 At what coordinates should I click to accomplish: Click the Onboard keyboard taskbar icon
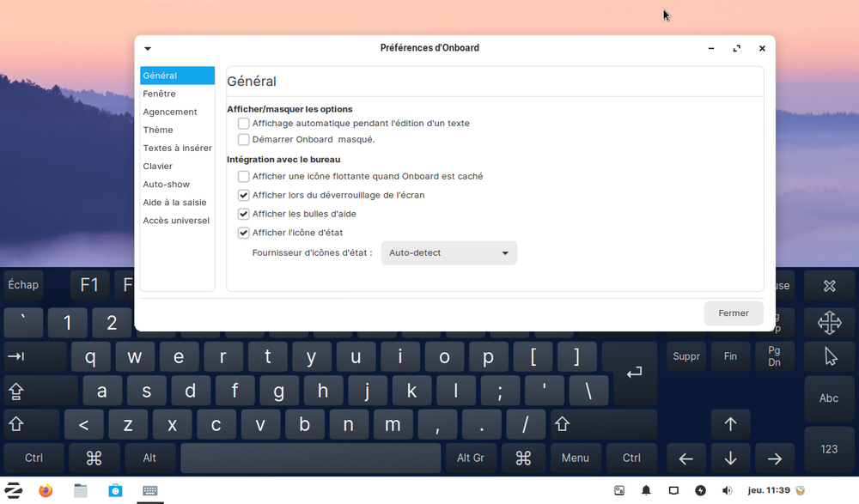150,490
